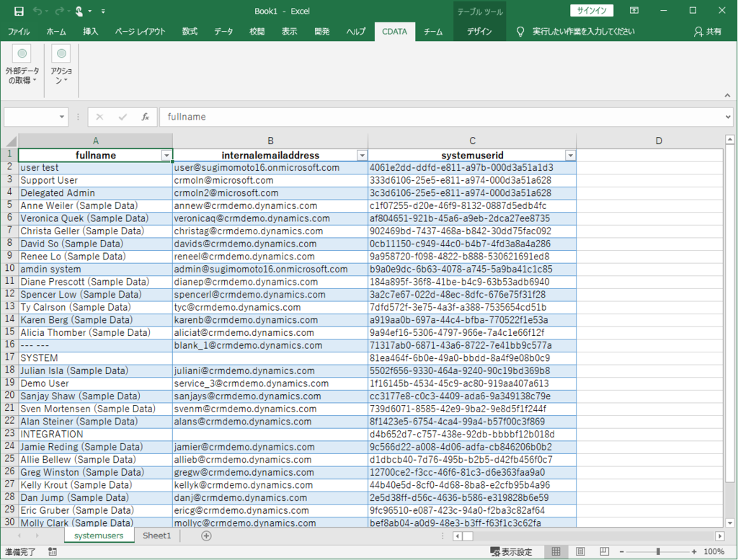This screenshot has height=560, width=738.
Task: Open the アクション dropdown button
Action: click(x=61, y=65)
